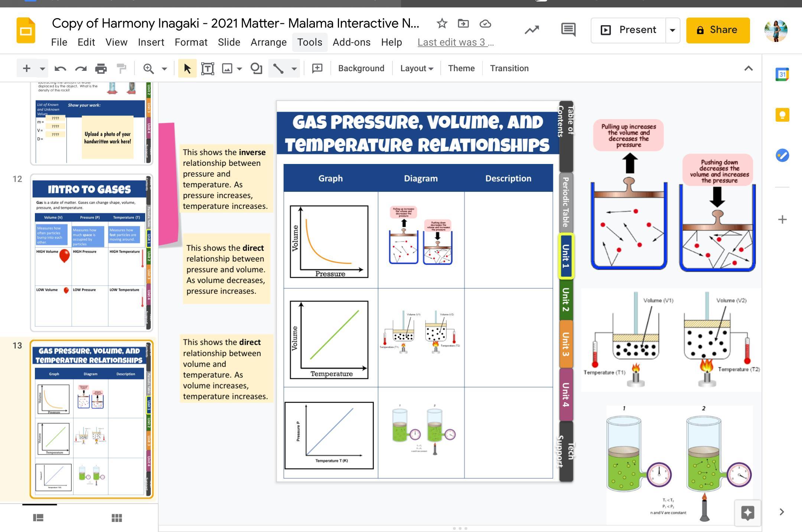Image resolution: width=802 pixels, height=532 pixels.
Task: Click the yellow Share button
Action: tap(717, 30)
